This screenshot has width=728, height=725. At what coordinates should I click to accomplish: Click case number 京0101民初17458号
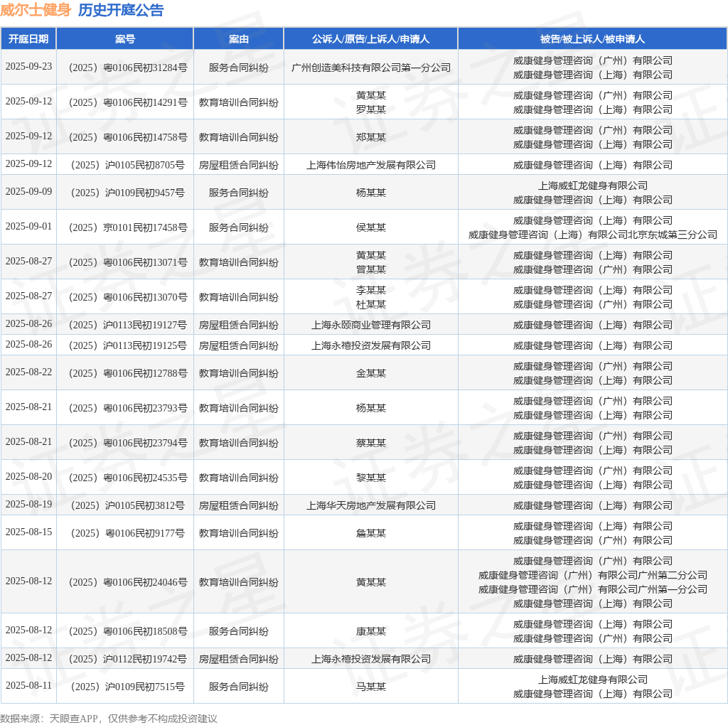pyautogui.click(x=128, y=227)
